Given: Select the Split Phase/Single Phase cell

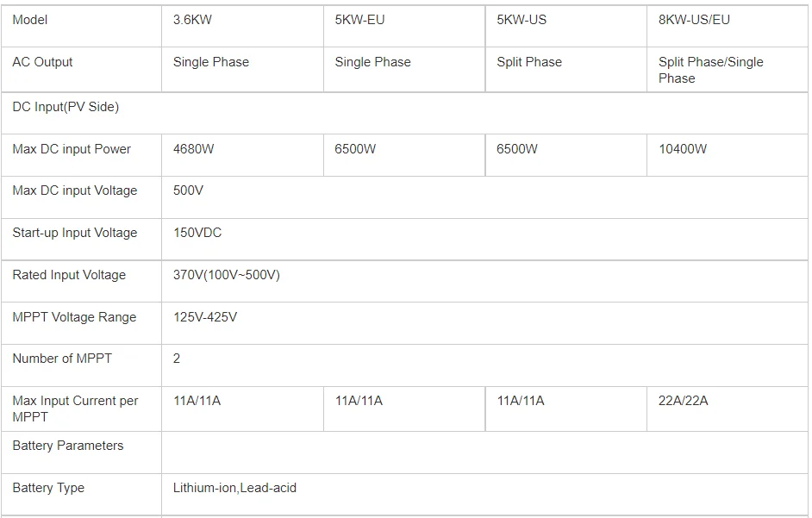Looking at the screenshot, I should pos(710,70).
